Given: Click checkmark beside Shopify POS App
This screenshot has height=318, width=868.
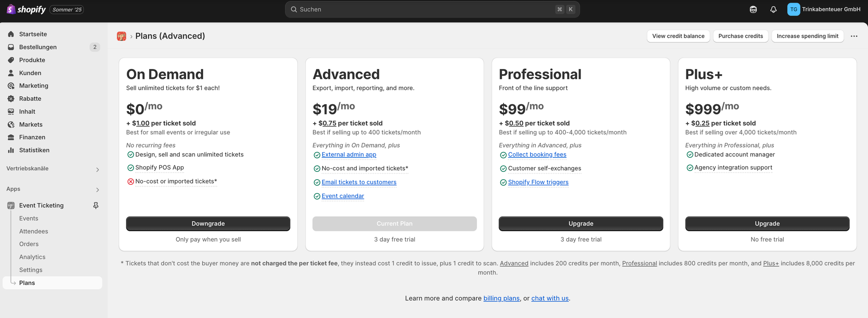Looking at the screenshot, I should pyautogui.click(x=131, y=167).
